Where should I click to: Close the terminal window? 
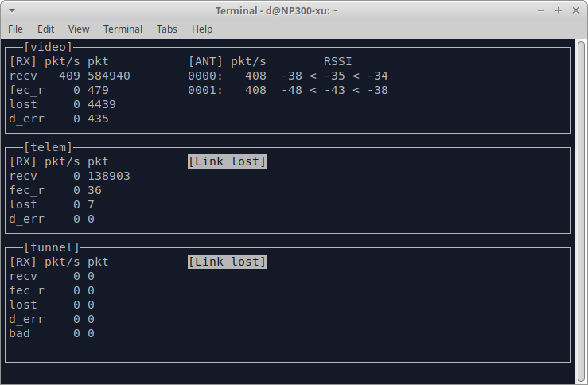(576, 10)
